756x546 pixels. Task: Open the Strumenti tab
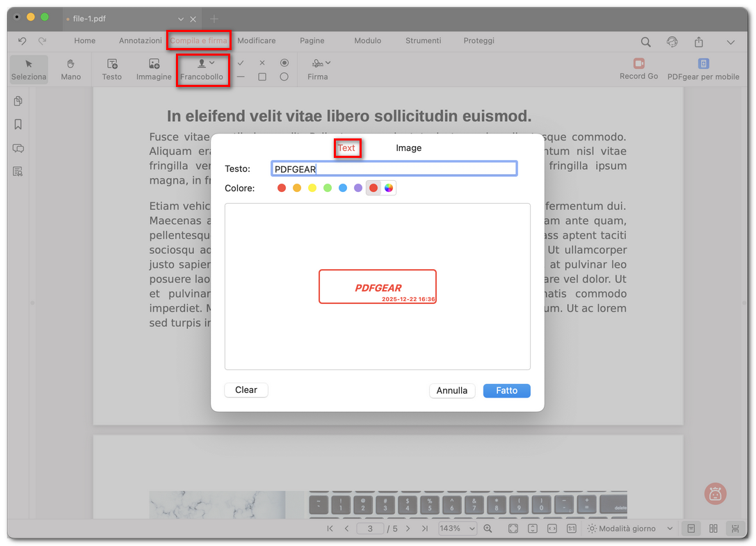(424, 41)
